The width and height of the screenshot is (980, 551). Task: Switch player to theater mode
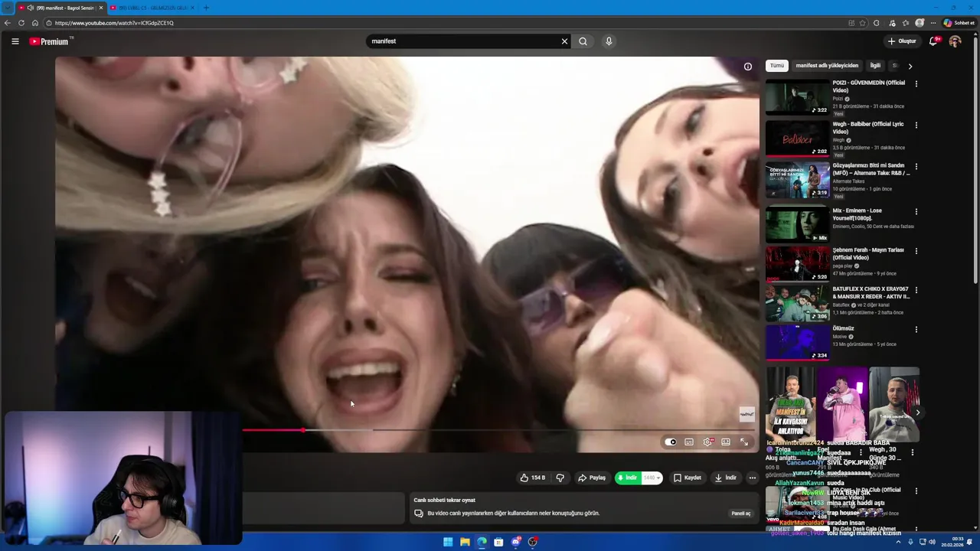point(726,442)
